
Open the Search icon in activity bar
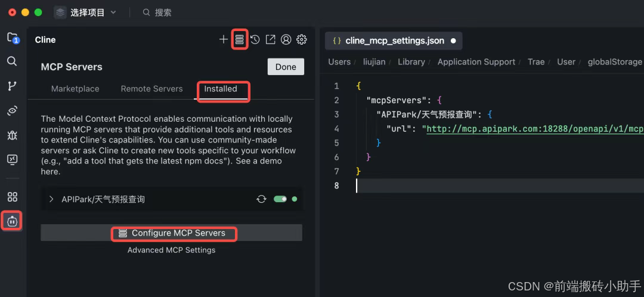[x=13, y=61]
